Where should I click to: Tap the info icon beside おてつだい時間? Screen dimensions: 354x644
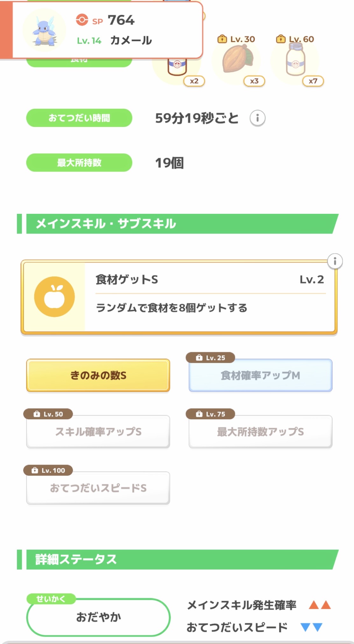pyautogui.click(x=257, y=118)
